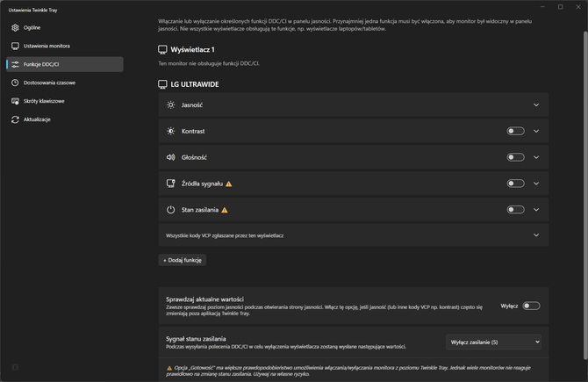Go to Skróty klawiszowe section

pyautogui.click(x=44, y=101)
